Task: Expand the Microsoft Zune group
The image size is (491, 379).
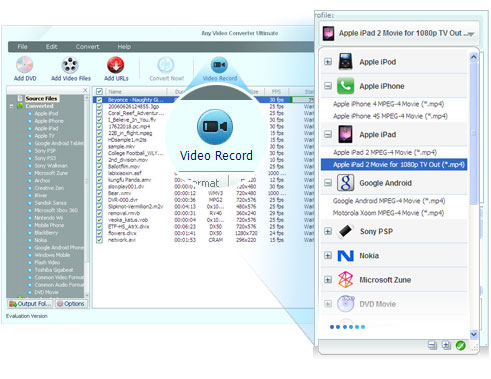Action: [328, 280]
